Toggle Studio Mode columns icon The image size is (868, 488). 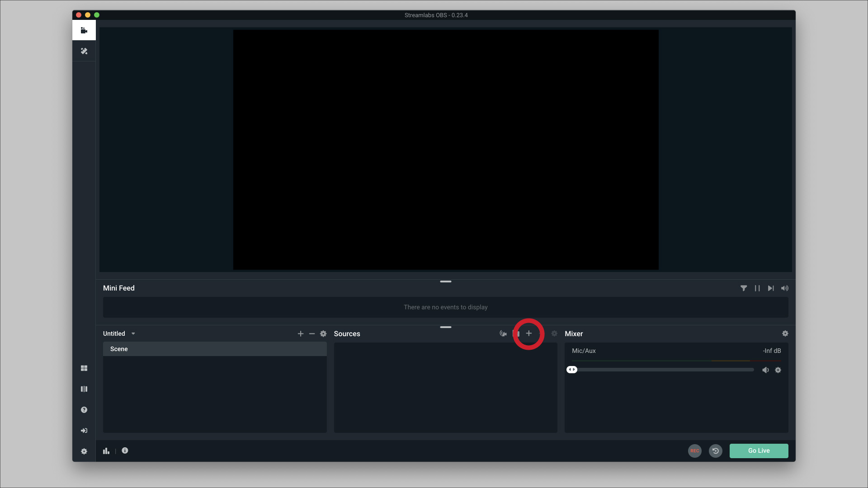pos(84,389)
